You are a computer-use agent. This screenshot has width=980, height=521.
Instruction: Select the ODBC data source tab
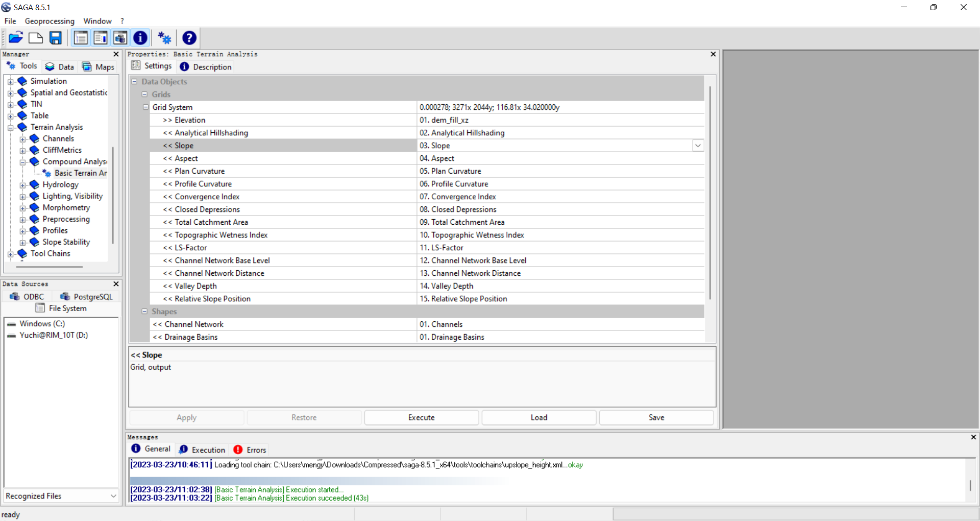27,297
